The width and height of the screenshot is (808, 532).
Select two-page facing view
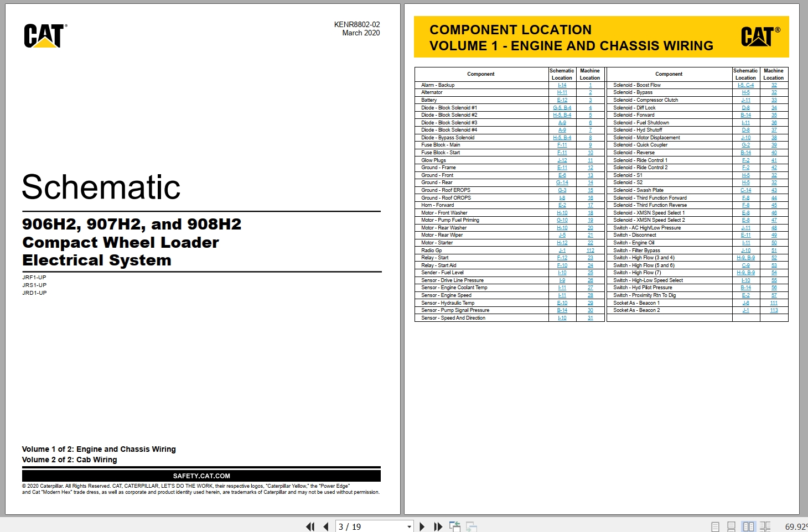[x=748, y=527]
